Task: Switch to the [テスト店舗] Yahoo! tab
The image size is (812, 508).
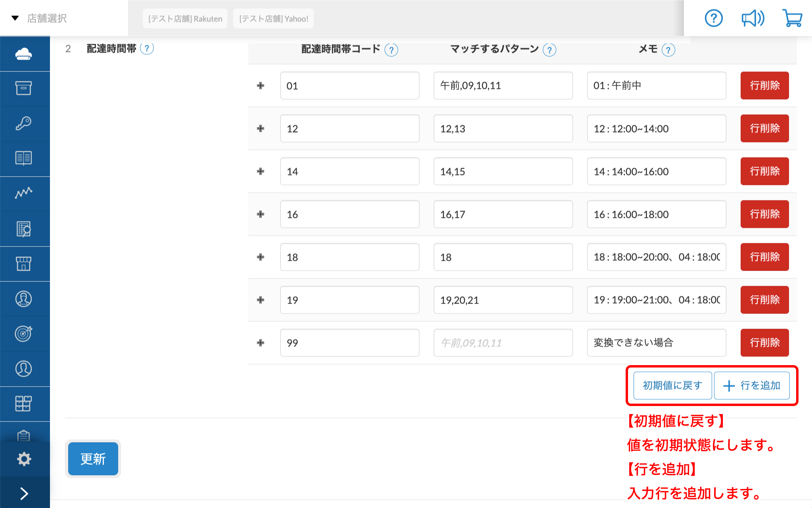Action: click(273, 18)
